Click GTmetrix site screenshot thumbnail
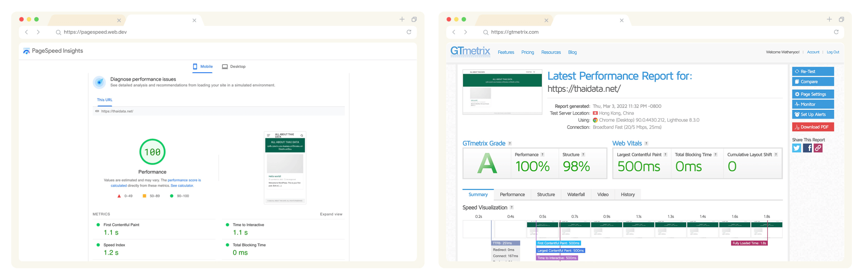Image resolution: width=868 pixels, height=277 pixels. [x=502, y=92]
